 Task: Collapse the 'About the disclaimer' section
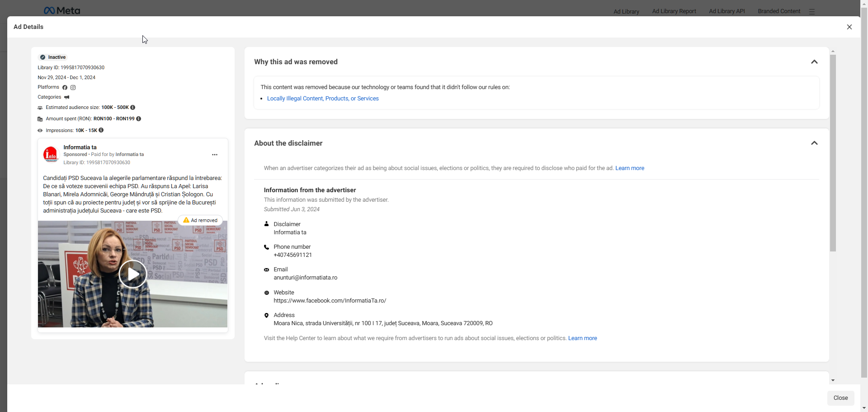[x=814, y=143]
